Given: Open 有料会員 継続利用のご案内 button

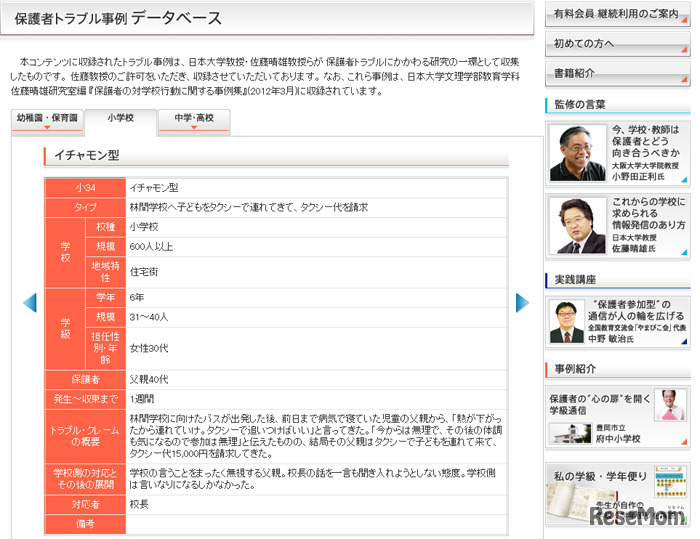Looking at the screenshot, I should 616,16.
